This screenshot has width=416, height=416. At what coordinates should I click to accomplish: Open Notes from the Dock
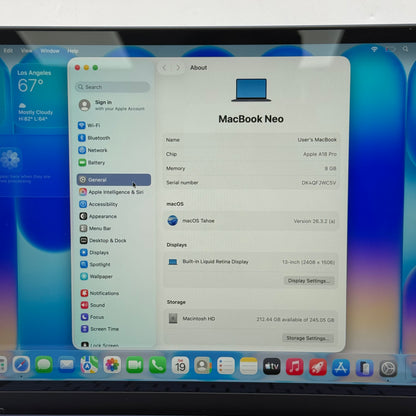coord(249,366)
